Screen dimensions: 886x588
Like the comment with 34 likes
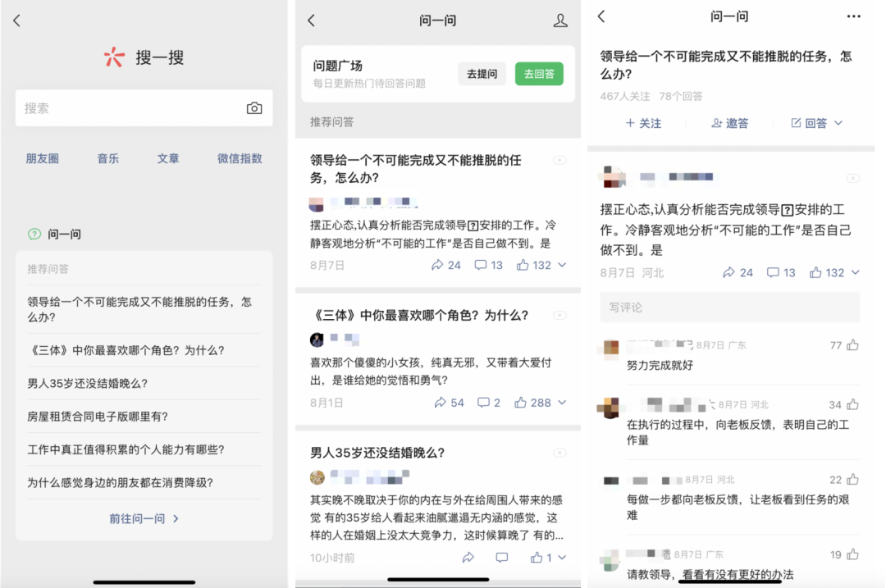[x=852, y=404]
